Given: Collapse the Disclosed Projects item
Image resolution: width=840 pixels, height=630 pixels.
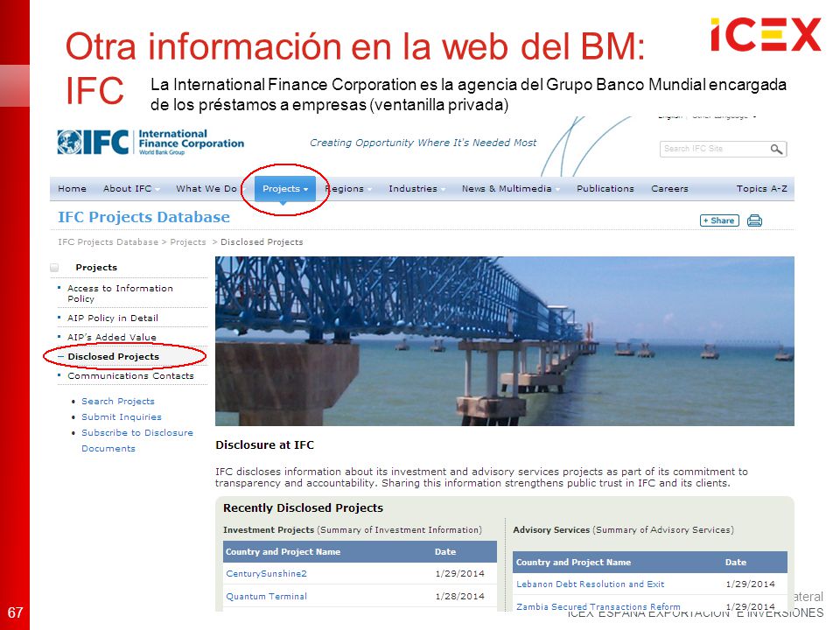Looking at the screenshot, I should click(113, 357).
